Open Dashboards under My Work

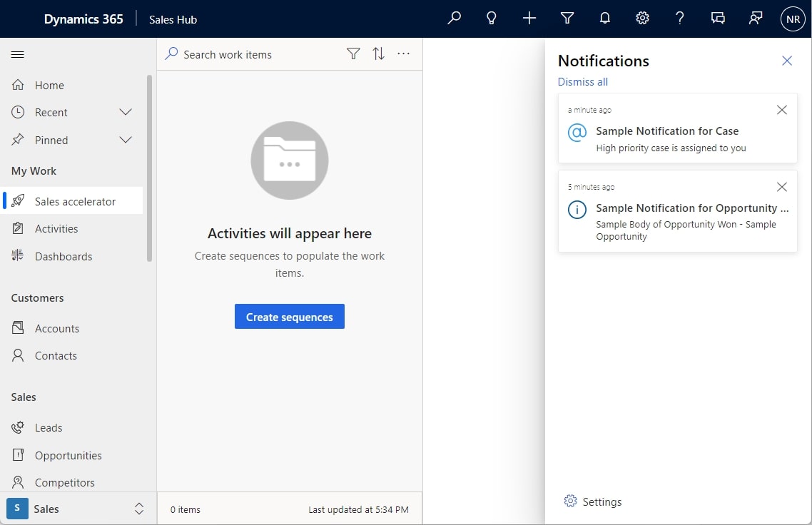[64, 256]
